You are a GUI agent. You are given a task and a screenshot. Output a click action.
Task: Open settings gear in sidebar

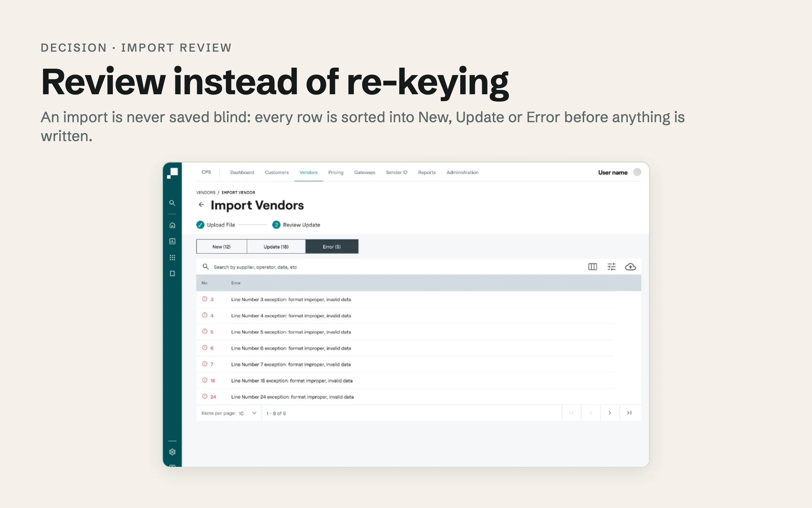tap(172, 452)
